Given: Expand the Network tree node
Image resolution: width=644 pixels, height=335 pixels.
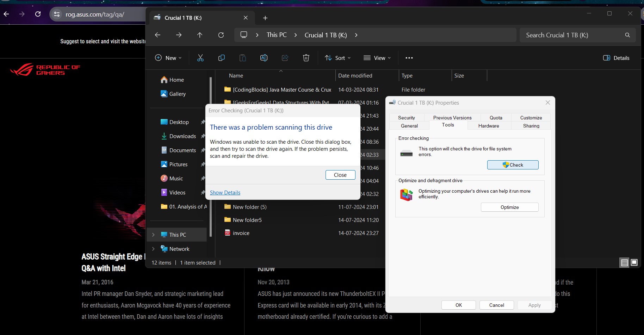Looking at the screenshot, I should click(x=153, y=249).
